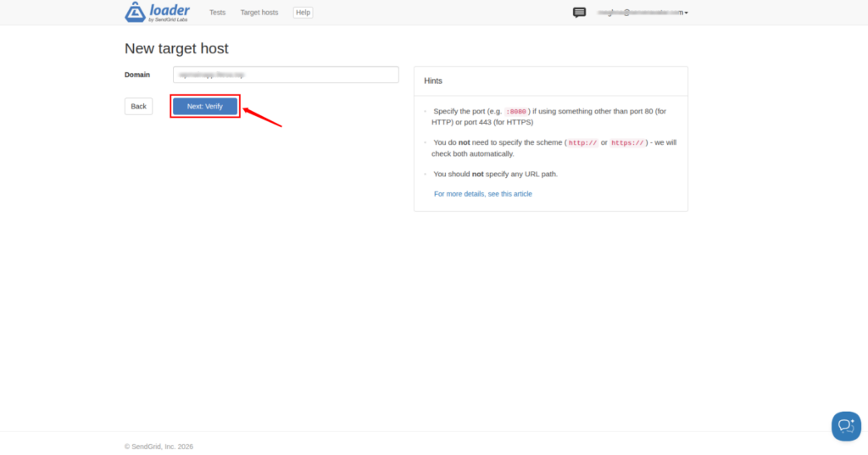This screenshot has height=455, width=868.
Task: Click the 'You should not specify any URL path' hint
Action: coord(495,174)
